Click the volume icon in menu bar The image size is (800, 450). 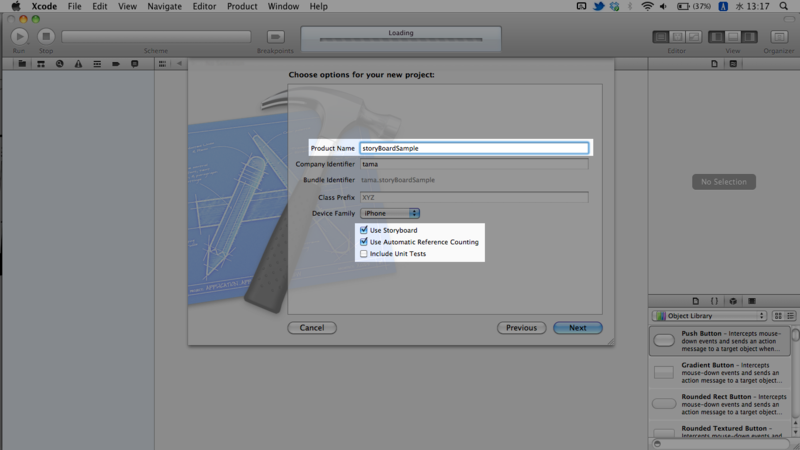pos(663,6)
